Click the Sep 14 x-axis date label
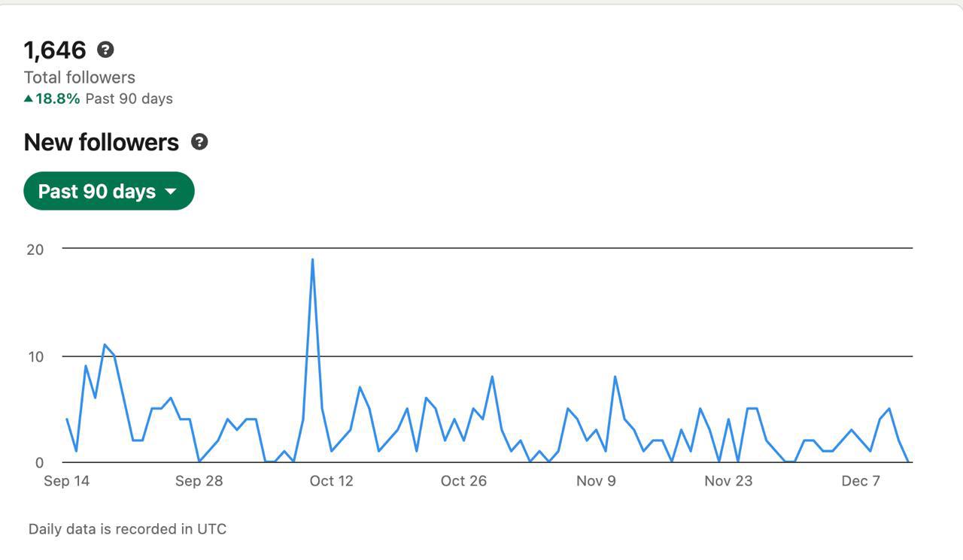This screenshot has width=963, height=560. point(66,481)
